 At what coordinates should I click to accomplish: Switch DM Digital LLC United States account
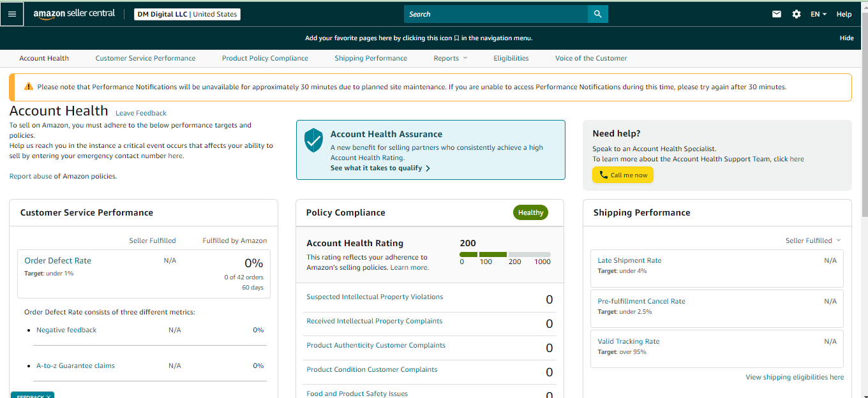(187, 14)
